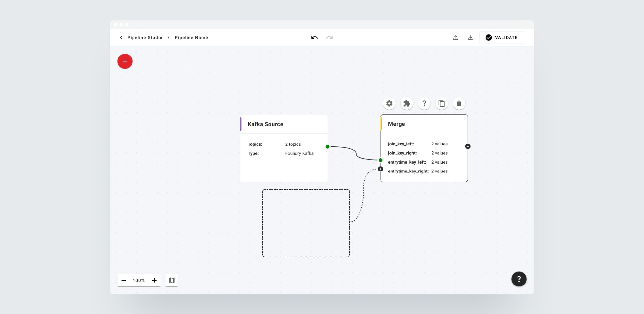Viewport: 644px width, 314px height.
Task: Open the Pipeline Studio breadcrumb
Action: click(145, 37)
